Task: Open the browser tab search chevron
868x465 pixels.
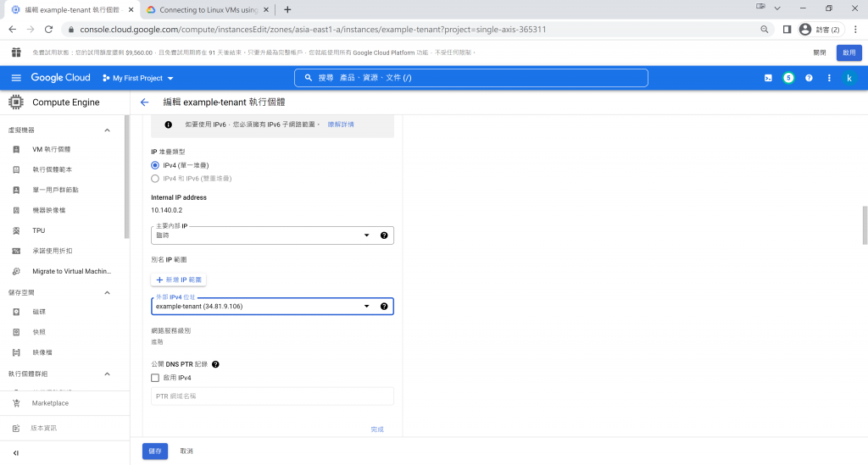Action: coord(777,8)
